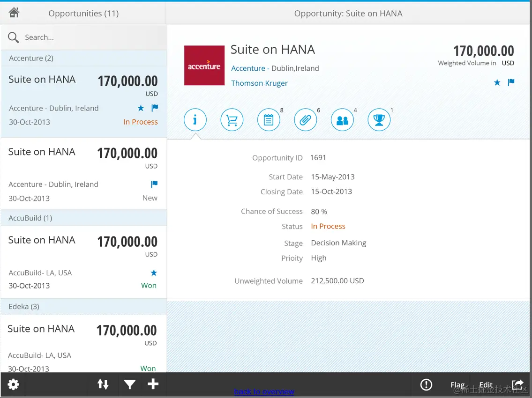Select the AccuBuild Won opportunity dated 30-Oct-2013
This screenshot has width=532, height=398.
[84, 262]
